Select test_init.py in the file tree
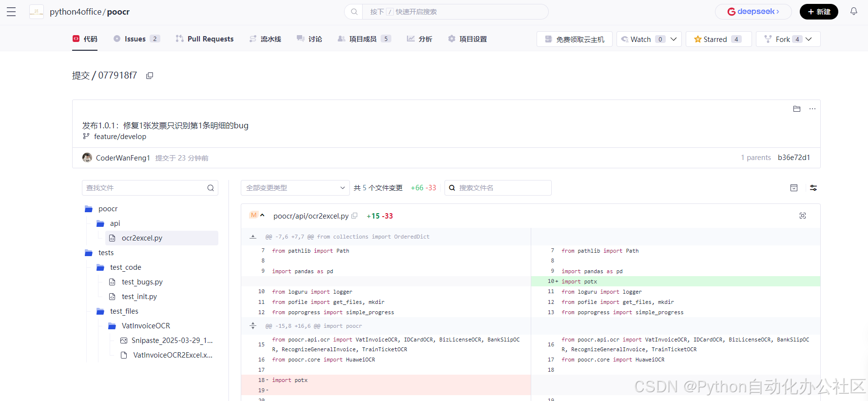The width and height of the screenshot is (868, 401). coord(139,297)
